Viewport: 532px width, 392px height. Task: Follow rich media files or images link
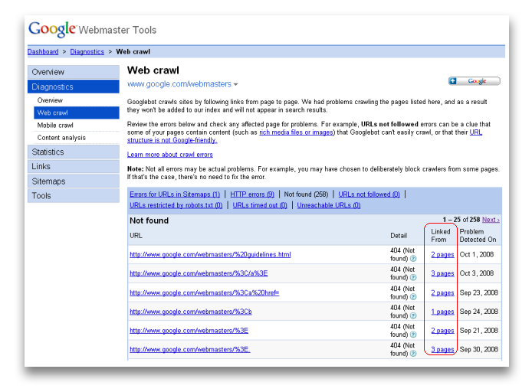pyautogui.click(x=296, y=132)
